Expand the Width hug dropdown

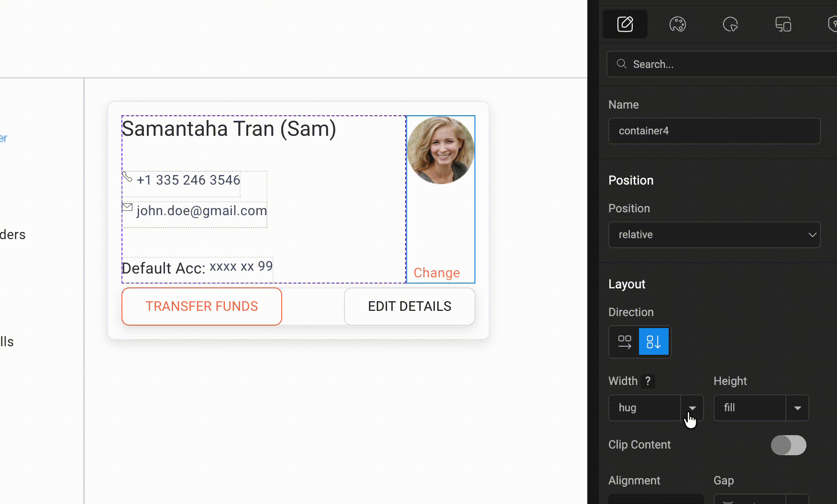click(692, 408)
